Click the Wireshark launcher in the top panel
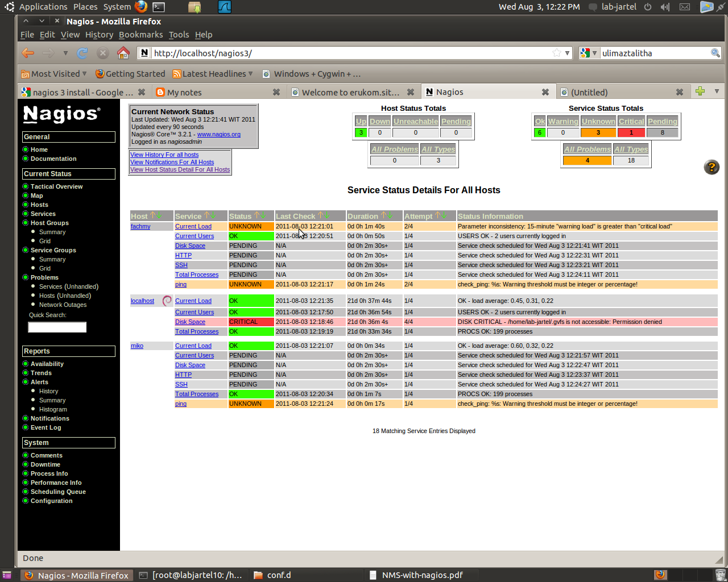728x582 pixels. (x=225, y=7)
